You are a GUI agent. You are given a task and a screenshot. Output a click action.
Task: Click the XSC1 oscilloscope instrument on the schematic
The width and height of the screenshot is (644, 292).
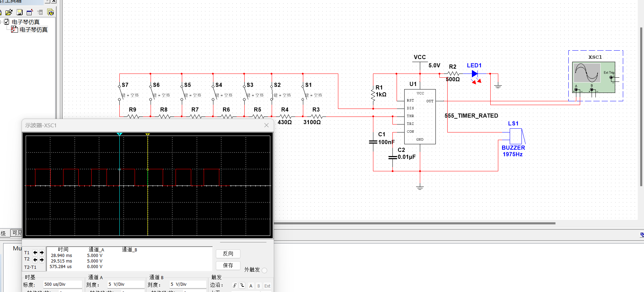[x=593, y=77]
